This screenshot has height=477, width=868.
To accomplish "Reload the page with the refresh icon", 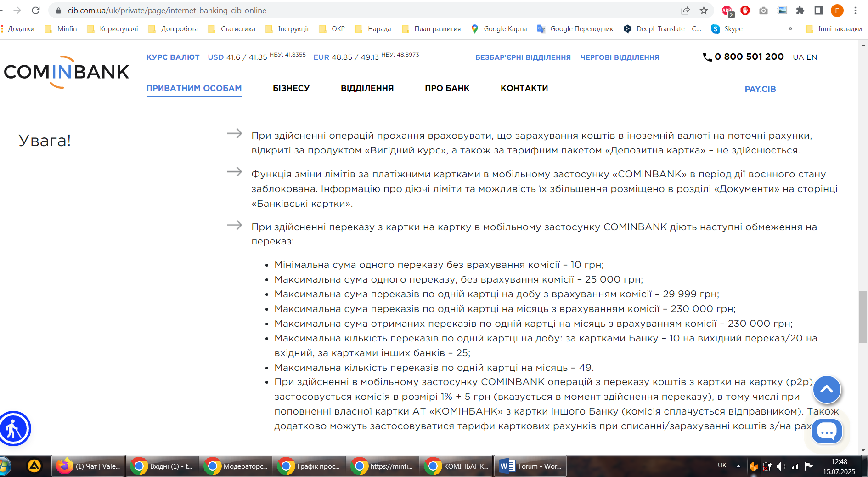I will click(36, 10).
